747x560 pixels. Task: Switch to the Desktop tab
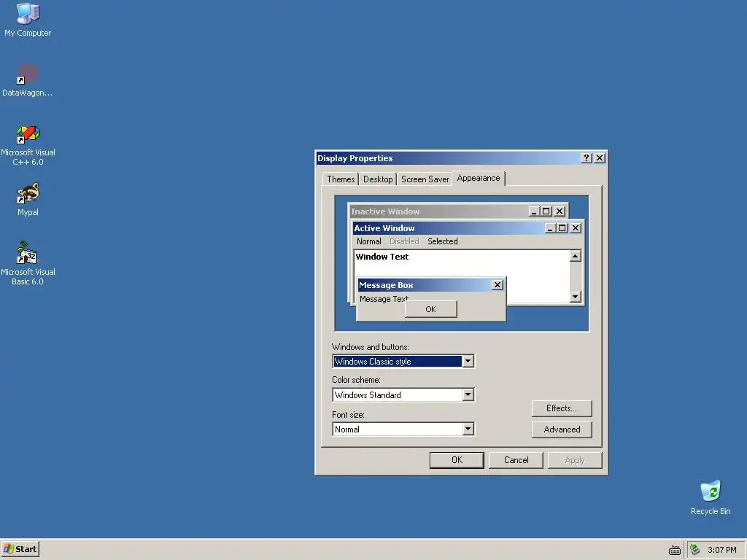pyautogui.click(x=378, y=179)
